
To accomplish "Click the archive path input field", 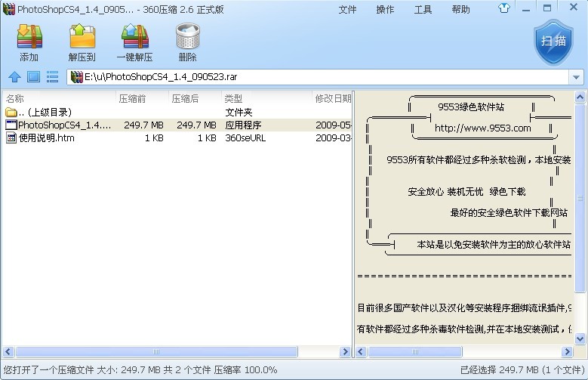I will (x=318, y=77).
